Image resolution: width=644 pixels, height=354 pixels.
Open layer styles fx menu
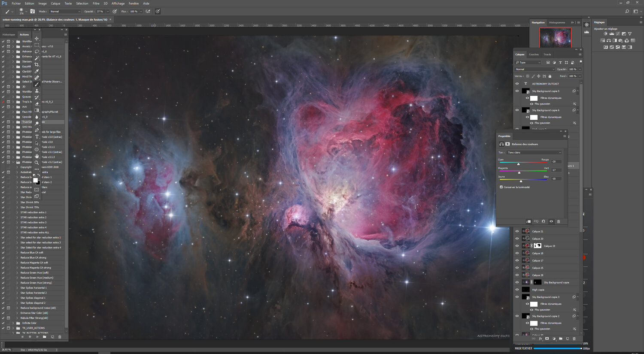click(x=540, y=339)
